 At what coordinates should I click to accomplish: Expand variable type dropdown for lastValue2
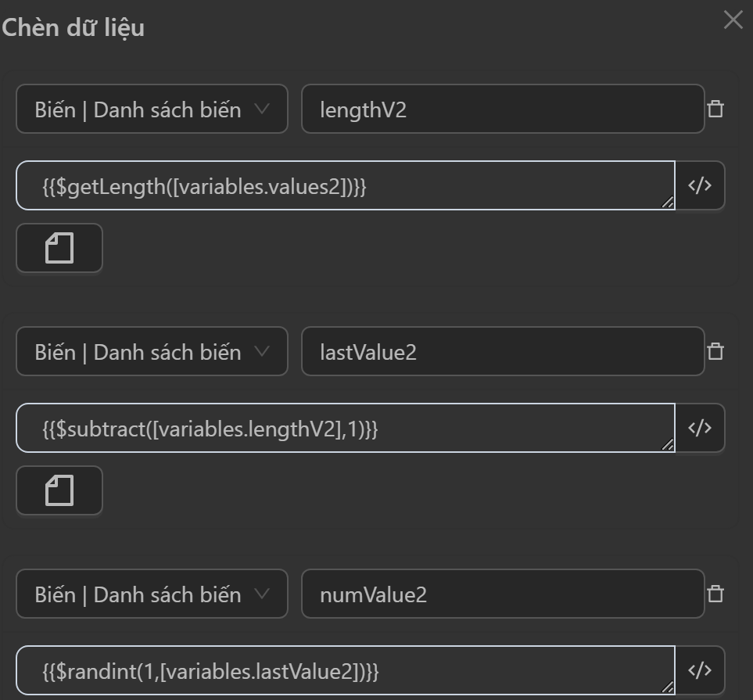(152, 352)
